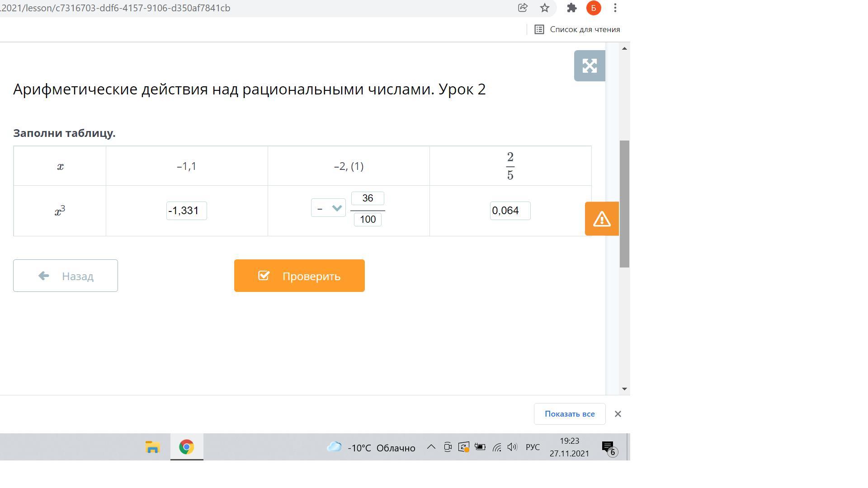Show hidden tray icons chevron
This screenshot has height=488, width=868.
[431, 447]
